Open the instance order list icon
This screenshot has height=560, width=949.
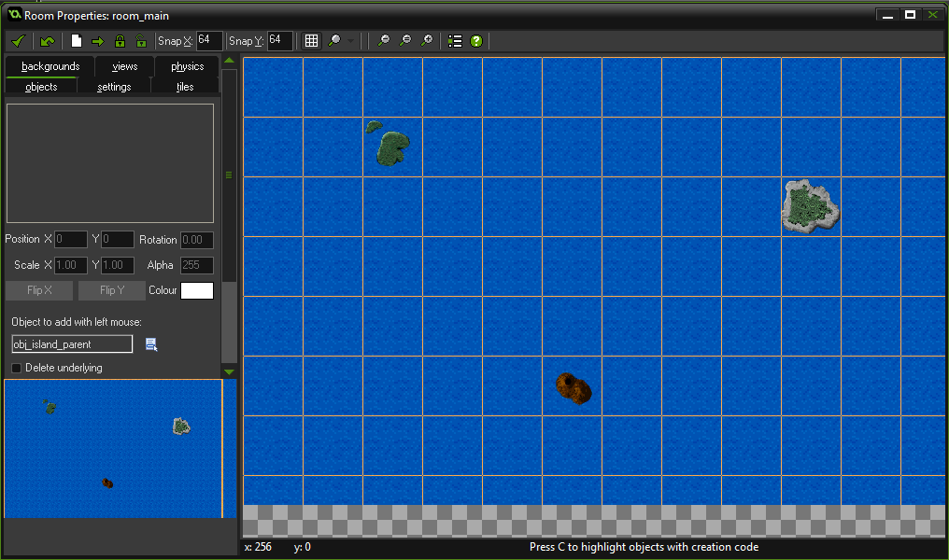(455, 41)
